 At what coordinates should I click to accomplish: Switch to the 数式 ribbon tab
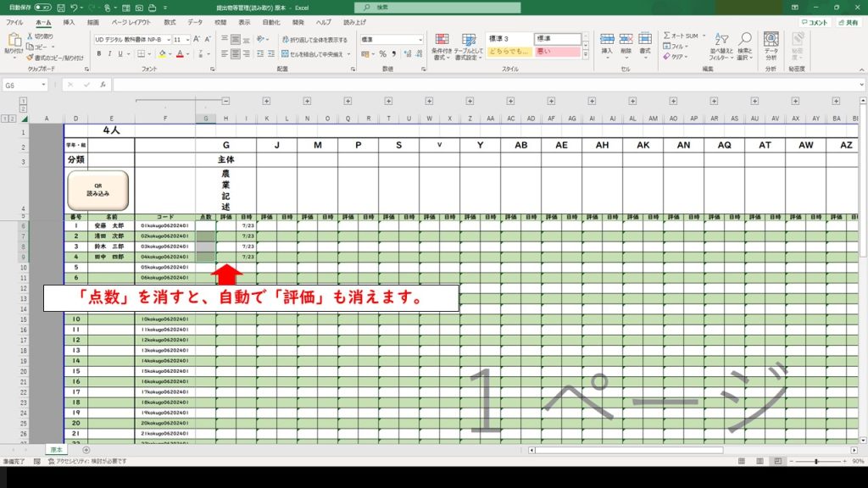[x=170, y=23]
